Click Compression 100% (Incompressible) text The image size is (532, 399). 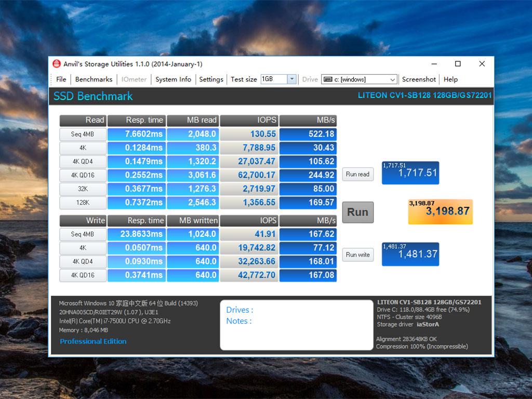click(x=422, y=347)
